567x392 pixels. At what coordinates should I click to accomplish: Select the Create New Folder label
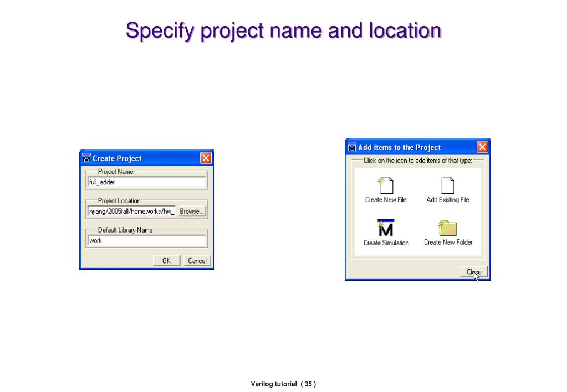tap(448, 242)
